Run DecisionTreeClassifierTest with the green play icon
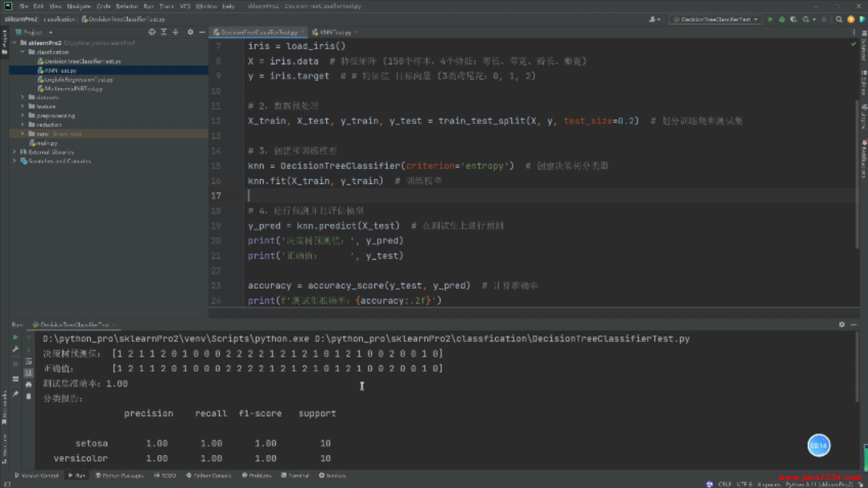Screen dimensions: 868x488 pyautogui.click(x=770, y=19)
